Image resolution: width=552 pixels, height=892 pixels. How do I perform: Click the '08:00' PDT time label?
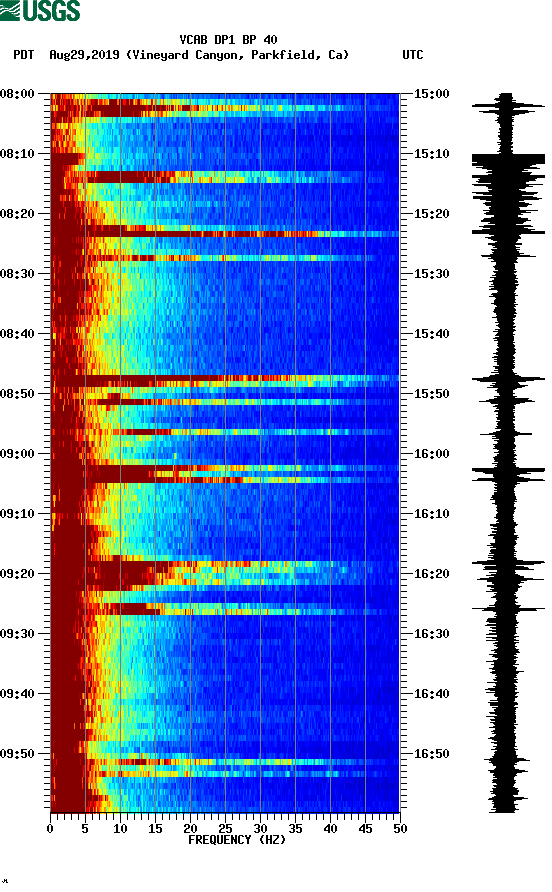(x=18, y=94)
